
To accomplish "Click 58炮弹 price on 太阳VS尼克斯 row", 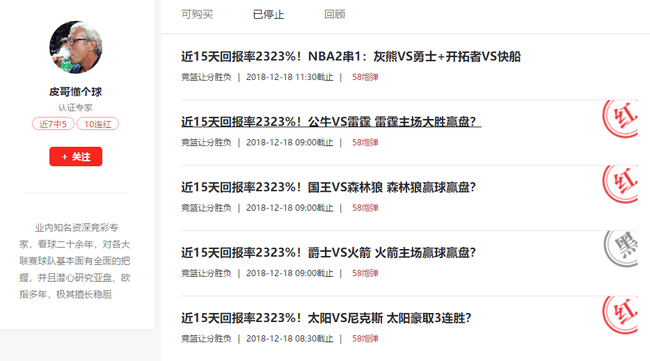I will 365,339.
